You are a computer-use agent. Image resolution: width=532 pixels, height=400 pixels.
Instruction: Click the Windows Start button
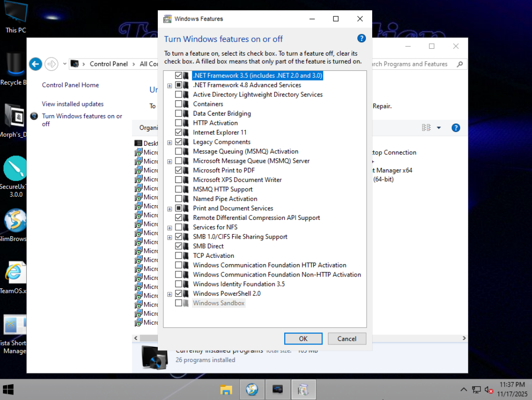8,390
